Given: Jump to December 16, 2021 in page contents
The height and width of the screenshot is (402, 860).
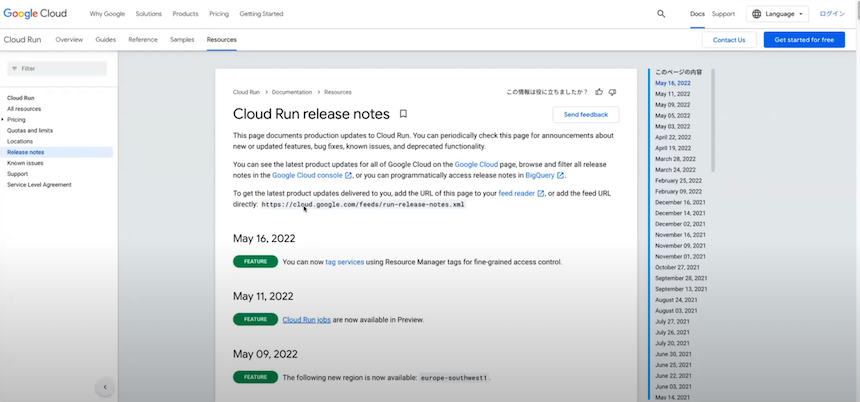Looking at the screenshot, I should pos(681,202).
